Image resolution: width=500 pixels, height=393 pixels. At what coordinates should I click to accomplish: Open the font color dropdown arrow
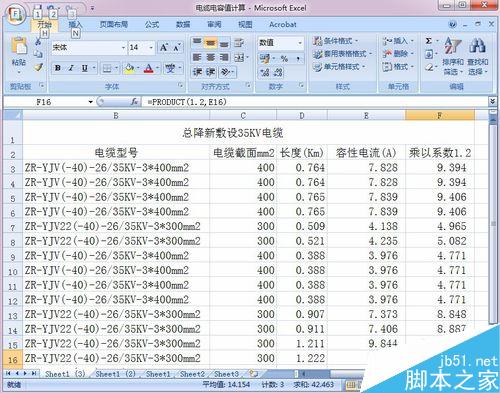click(x=157, y=68)
